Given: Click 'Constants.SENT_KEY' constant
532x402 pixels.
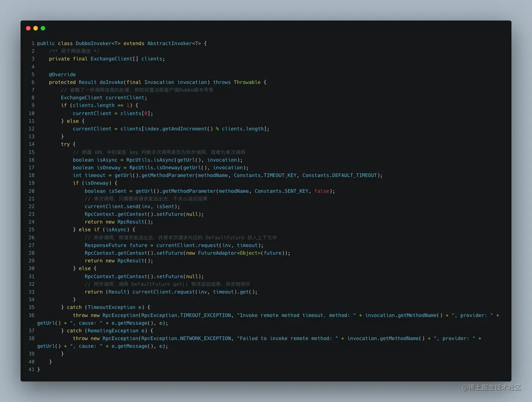Looking at the screenshot, I should point(281,191).
